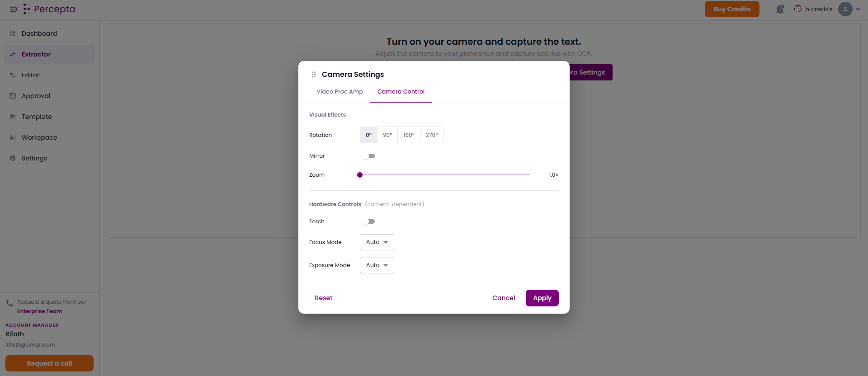Enable the Mirror toggle

[368, 156]
